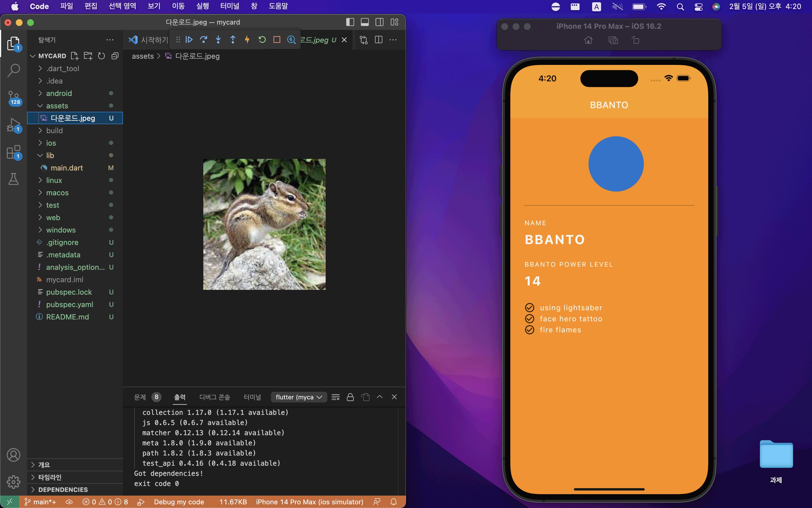812x508 pixels.
Task: Open the Manage gear icon
Action: [x=14, y=482]
